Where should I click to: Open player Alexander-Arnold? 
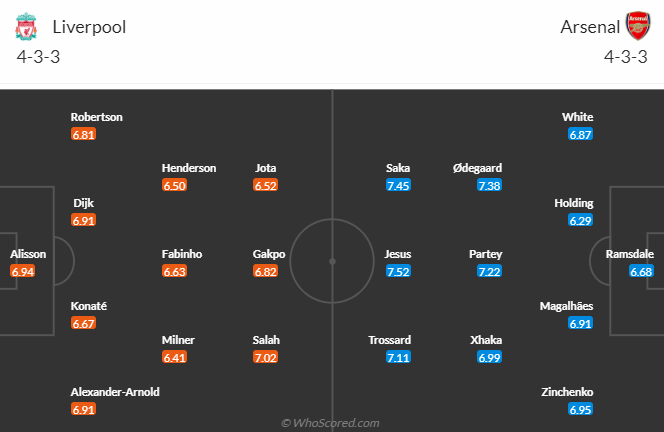(115, 392)
